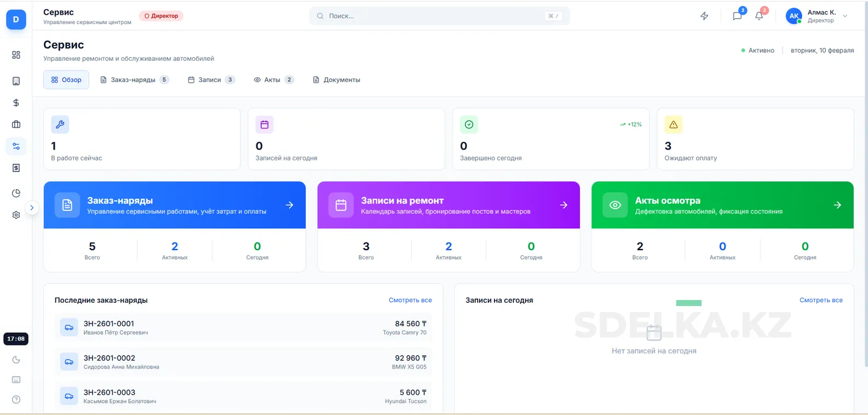Click the dollar sign finance icon in sidebar
Viewport: 868px width, 415px height.
(x=16, y=103)
